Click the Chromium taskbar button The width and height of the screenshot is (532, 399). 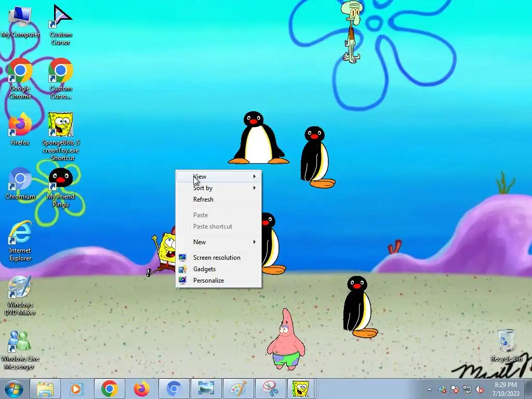(x=174, y=389)
